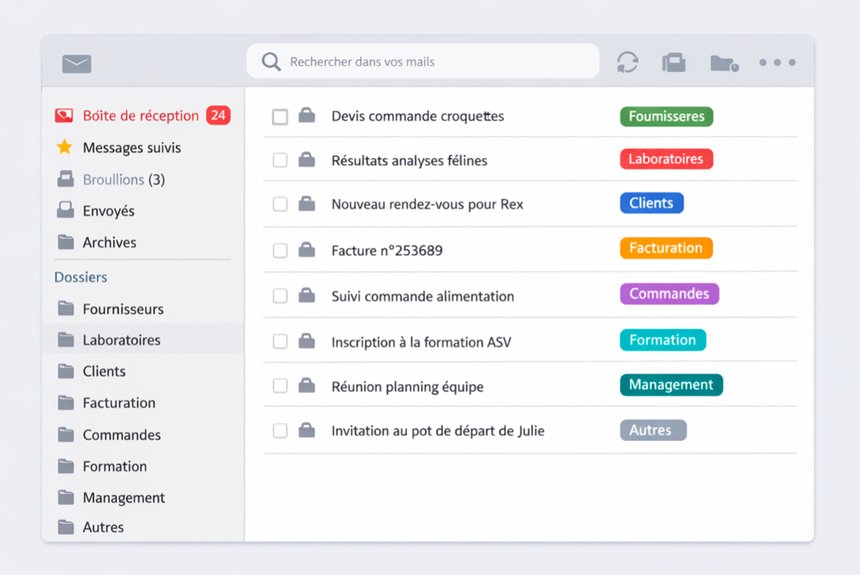This screenshot has height=575, width=860.
Task: Open the Boîte de réception folder
Action: [140, 116]
